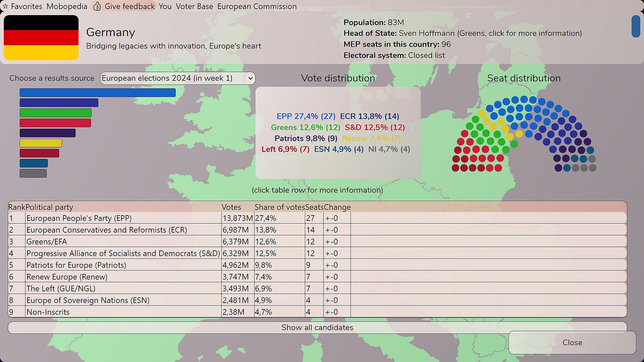Click the yellow Renew vote bar
Image resolution: width=644 pixels, height=362 pixels.
[41, 143]
